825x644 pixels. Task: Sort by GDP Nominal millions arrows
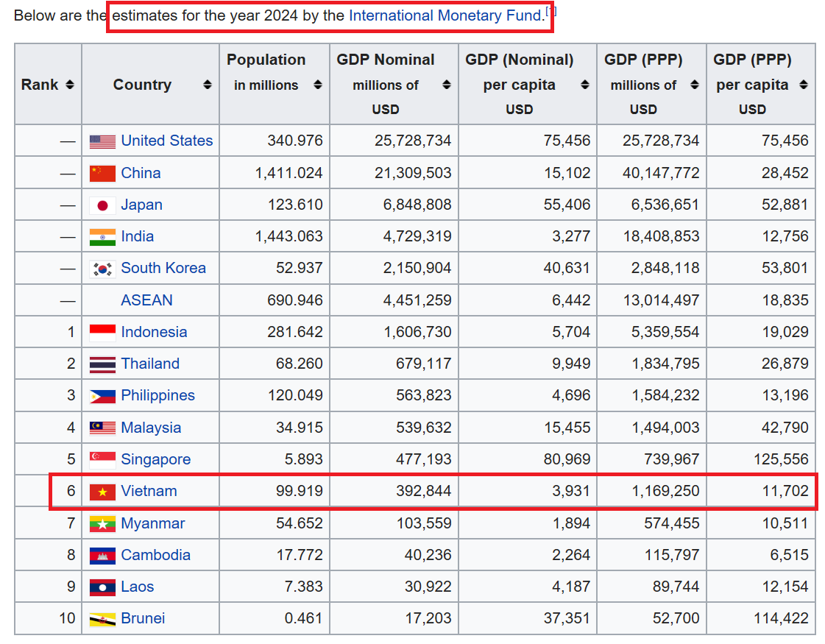pyautogui.click(x=447, y=85)
